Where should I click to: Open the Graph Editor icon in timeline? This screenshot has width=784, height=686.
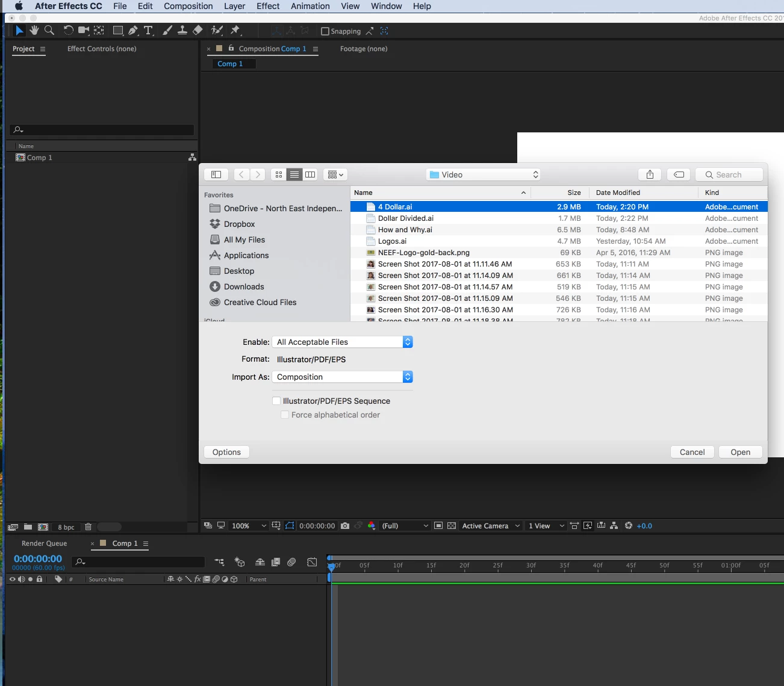pos(312,562)
